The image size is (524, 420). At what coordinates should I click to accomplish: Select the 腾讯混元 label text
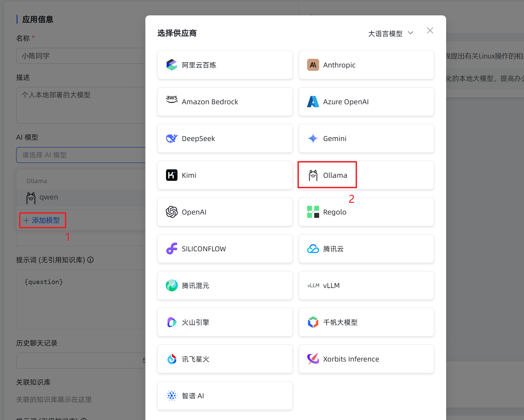tap(195, 285)
